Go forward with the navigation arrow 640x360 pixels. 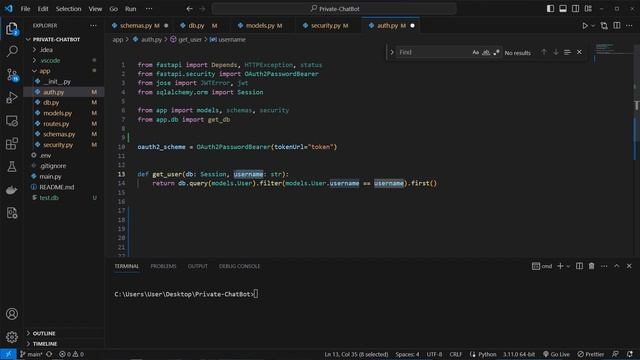coord(202,9)
